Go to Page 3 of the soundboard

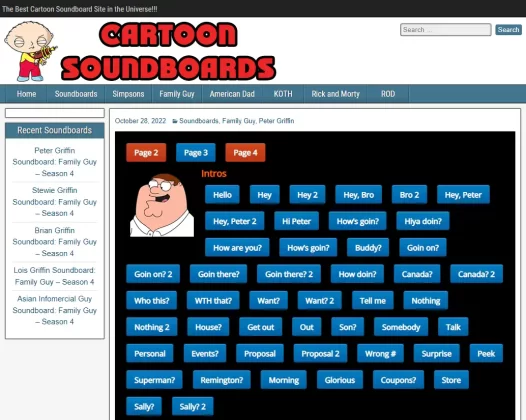(196, 153)
